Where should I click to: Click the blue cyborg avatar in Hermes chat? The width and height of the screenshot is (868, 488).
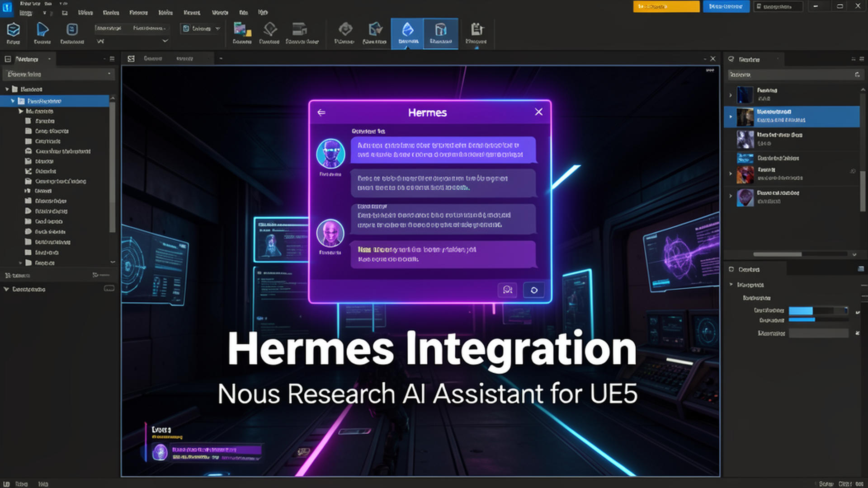coord(330,154)
